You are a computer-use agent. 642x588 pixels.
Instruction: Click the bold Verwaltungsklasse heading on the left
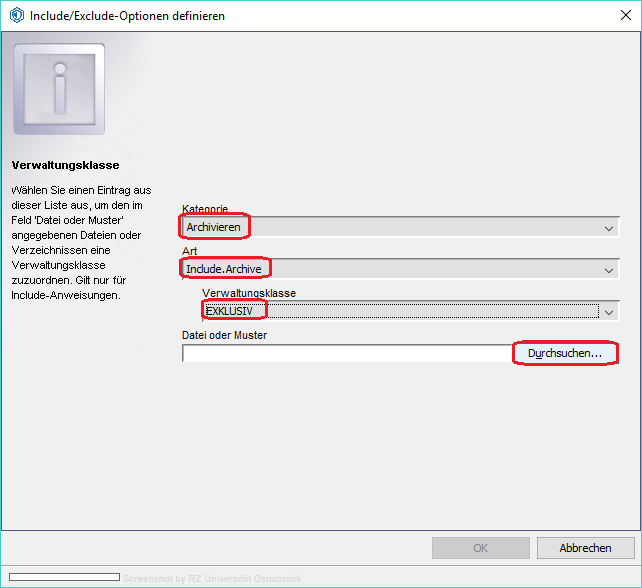[65, 164]
